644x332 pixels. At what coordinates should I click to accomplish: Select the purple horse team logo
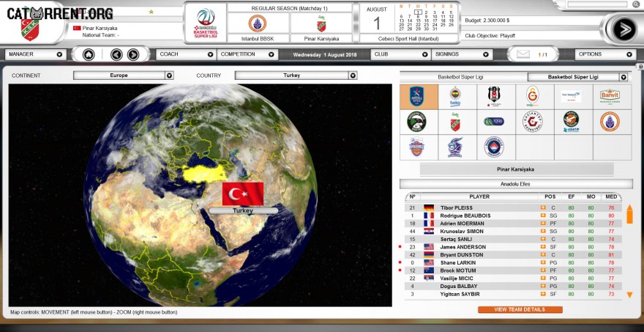click(455, 147)
